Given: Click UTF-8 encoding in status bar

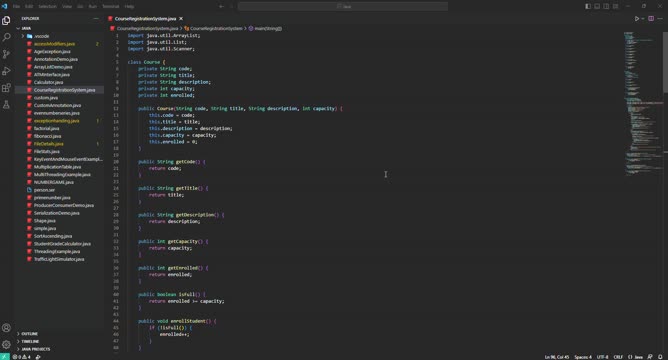Looking at the screenshot, I should [x=602, y=357].
